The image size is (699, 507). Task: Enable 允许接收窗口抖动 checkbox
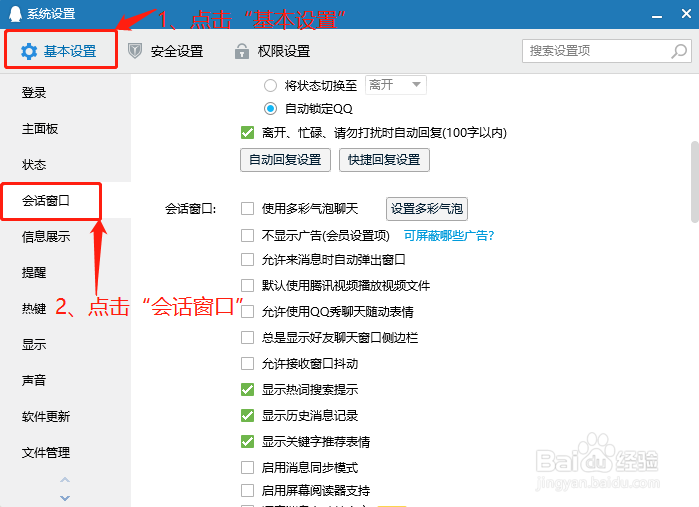[x=247, y=363]
